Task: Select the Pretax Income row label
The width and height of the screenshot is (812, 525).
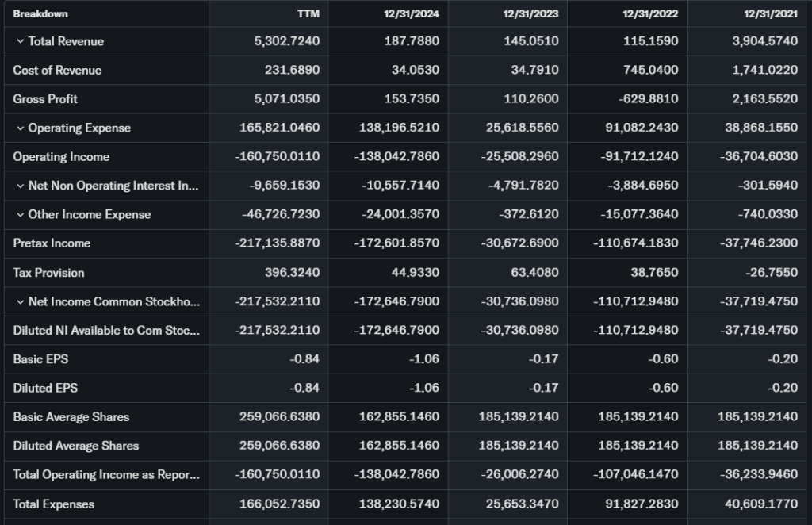Action: tap(52, 243)
